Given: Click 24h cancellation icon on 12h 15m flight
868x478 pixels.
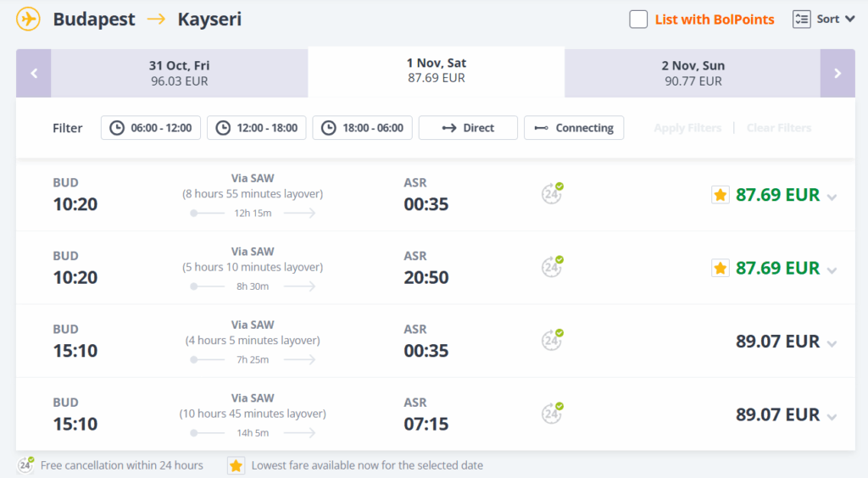Looking at the screenshot, I should [x=553, y=194].
